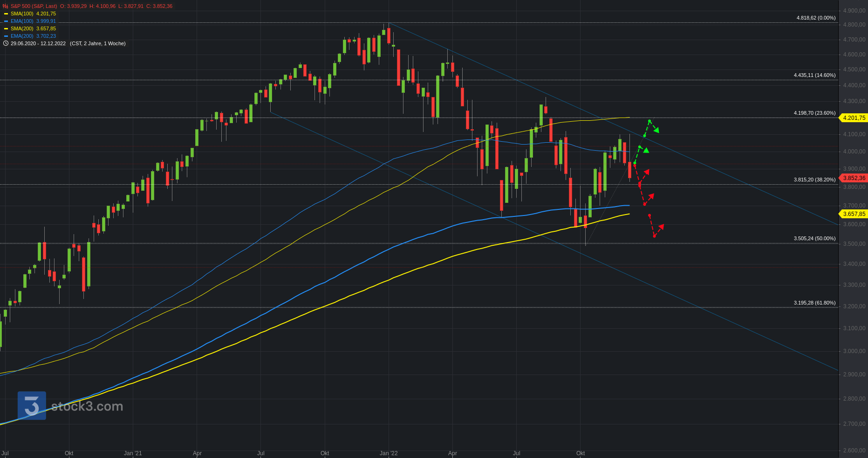Click the Jan '22 time axis label
The image size is (868, 458).
coord(389,453)
